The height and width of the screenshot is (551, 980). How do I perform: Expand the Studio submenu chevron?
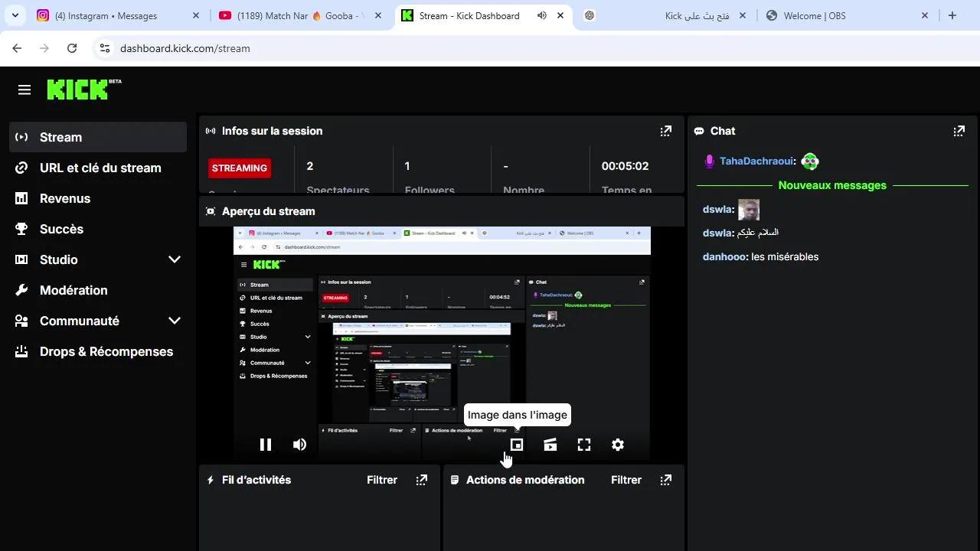(175, 259)
